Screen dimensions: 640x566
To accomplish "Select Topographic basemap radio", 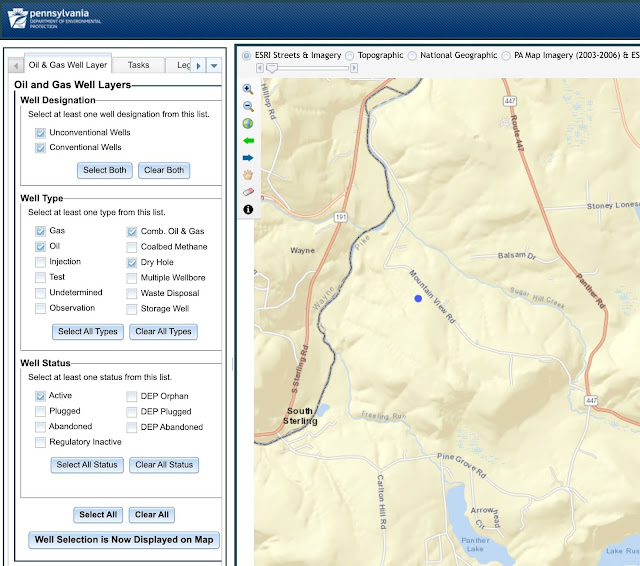I will tap(349, 56).
